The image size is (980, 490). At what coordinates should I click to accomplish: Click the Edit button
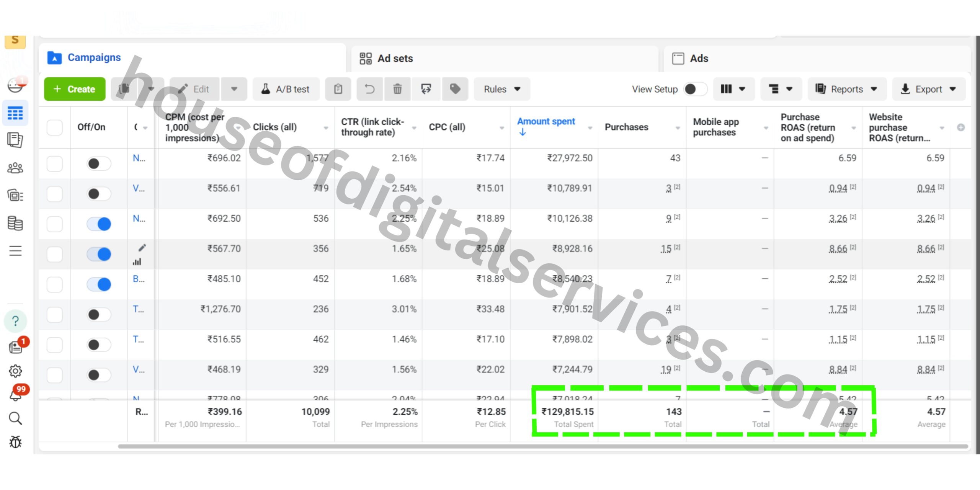(x=195, y=89)
